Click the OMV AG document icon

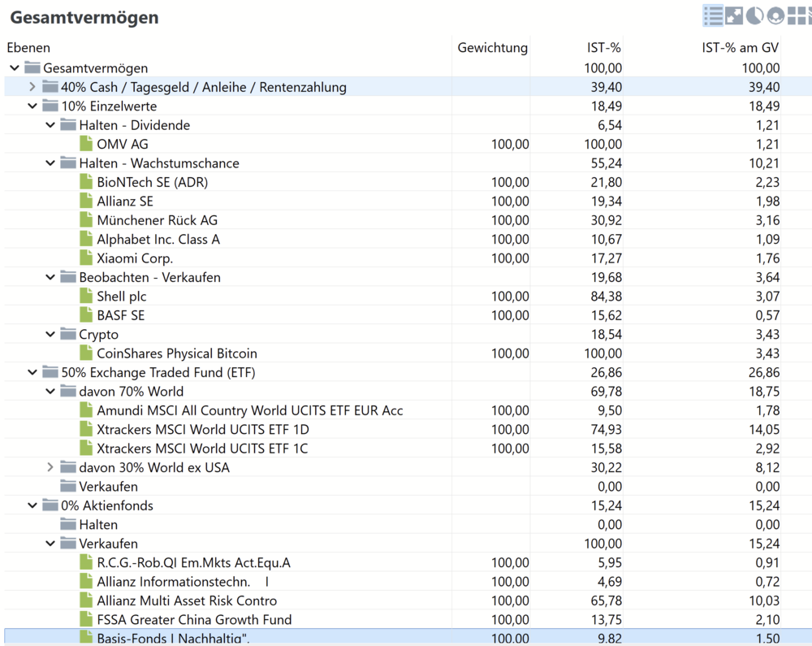[x=86, y=144]
